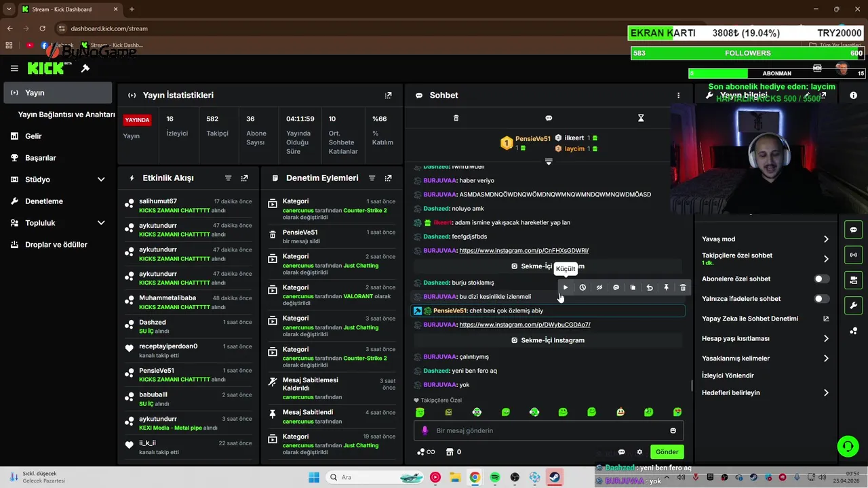Click the lower Sekme-İçi Instagram embed button

pos(549,340)
